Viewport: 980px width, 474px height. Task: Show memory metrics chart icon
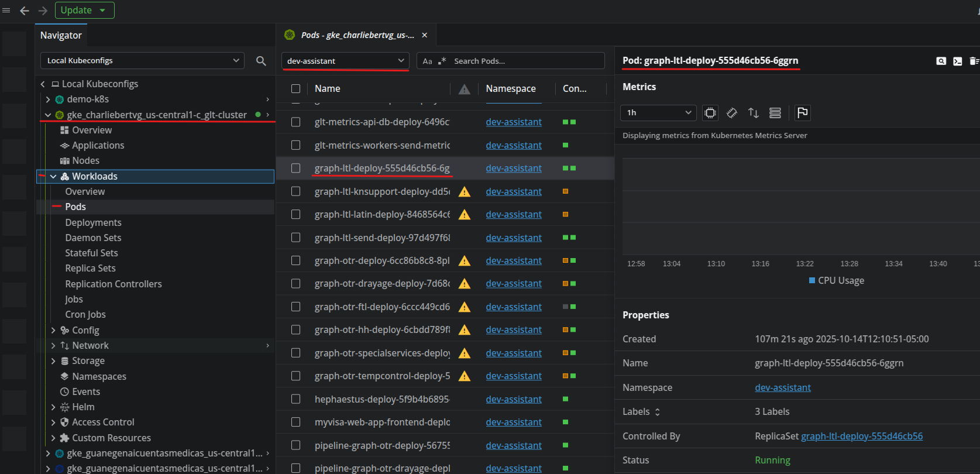pos(732,113)
